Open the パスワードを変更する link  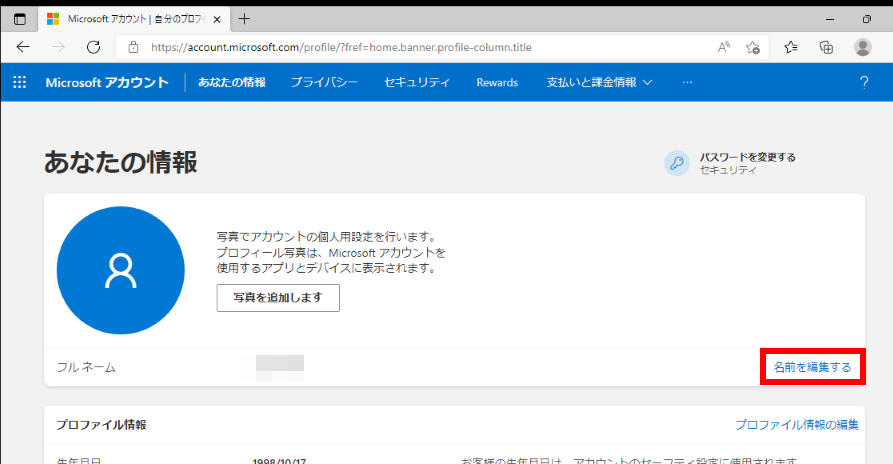pyautogui.click(x=747, y=157)
